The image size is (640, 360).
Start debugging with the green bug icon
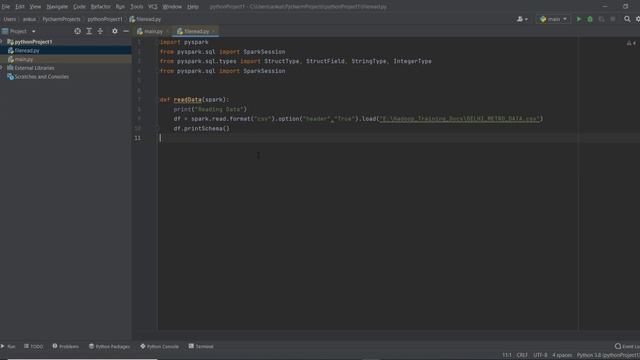(590, 19)
